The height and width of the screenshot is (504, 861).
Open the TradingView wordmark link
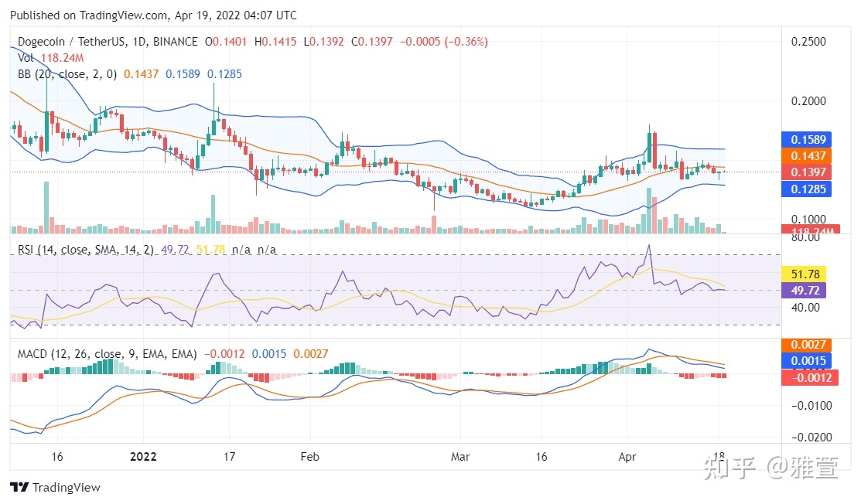(67, 488)
